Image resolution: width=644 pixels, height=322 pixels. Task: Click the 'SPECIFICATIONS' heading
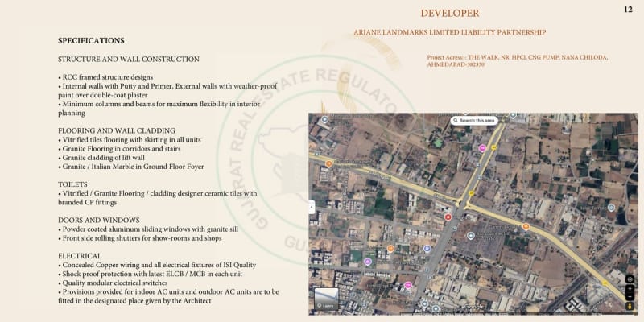click(x=91, y=41)
